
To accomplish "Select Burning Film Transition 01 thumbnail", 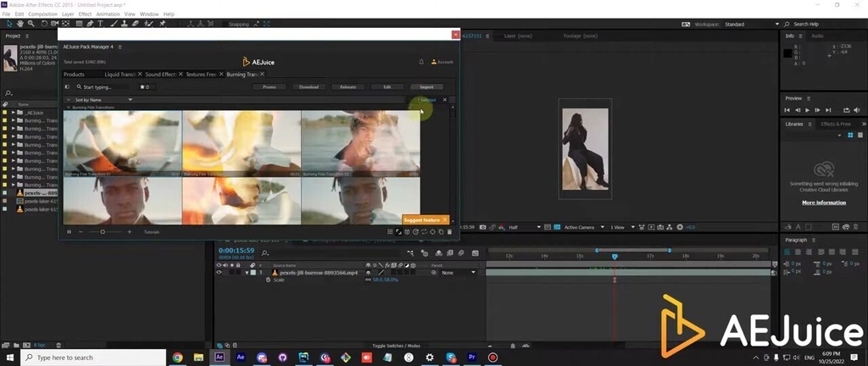I will [122, 144].
